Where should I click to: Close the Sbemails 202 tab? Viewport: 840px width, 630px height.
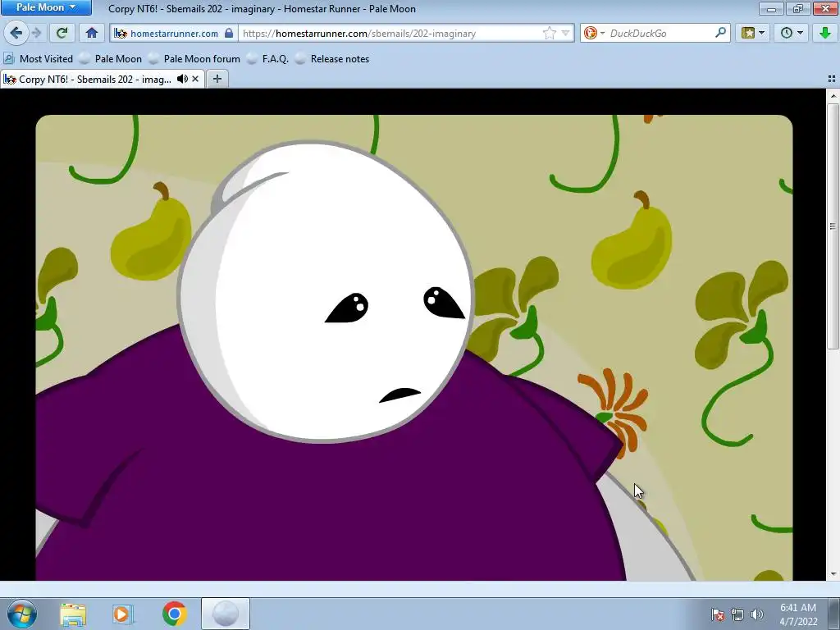tap(195, 80)
